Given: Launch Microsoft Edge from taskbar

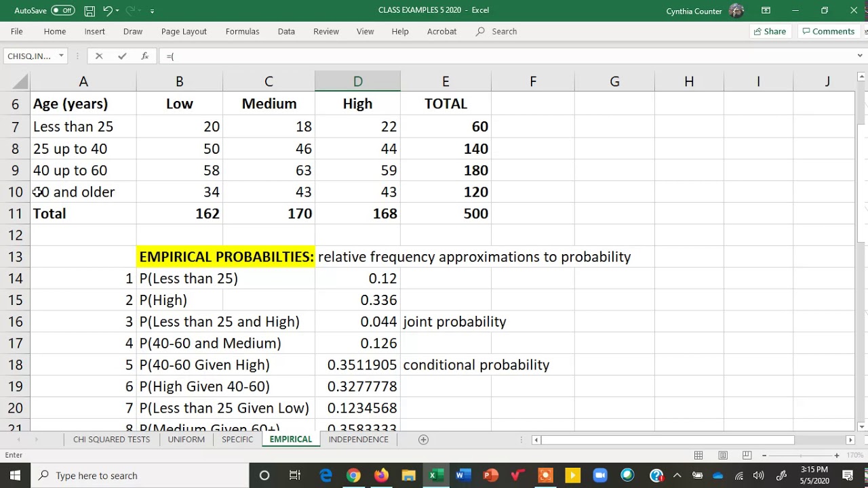Looking at the screenshot, I should (x=325, y=475).
